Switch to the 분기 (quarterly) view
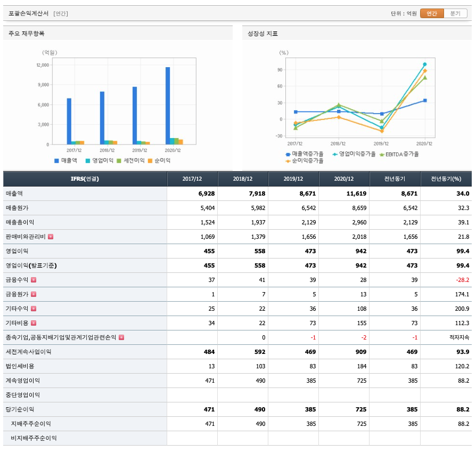The height and width of the screenshot is (452, 476). (455, 13)
